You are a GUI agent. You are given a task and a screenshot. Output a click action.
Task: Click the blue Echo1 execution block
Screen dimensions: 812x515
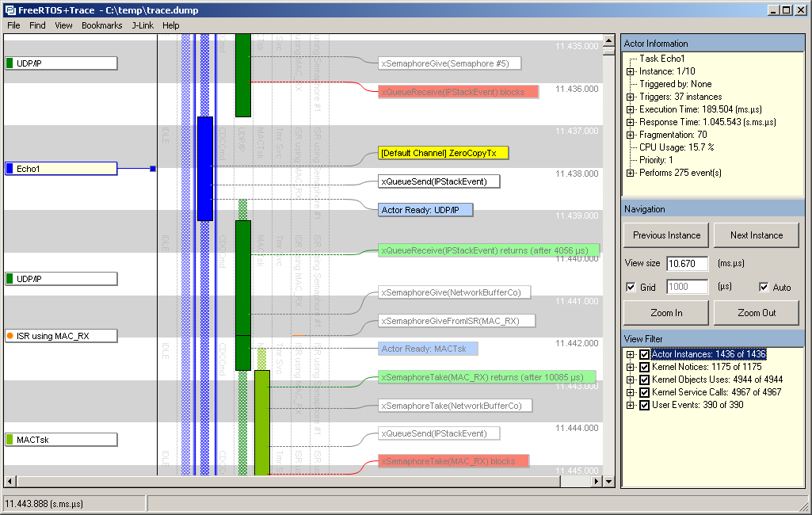coord(205,169)
